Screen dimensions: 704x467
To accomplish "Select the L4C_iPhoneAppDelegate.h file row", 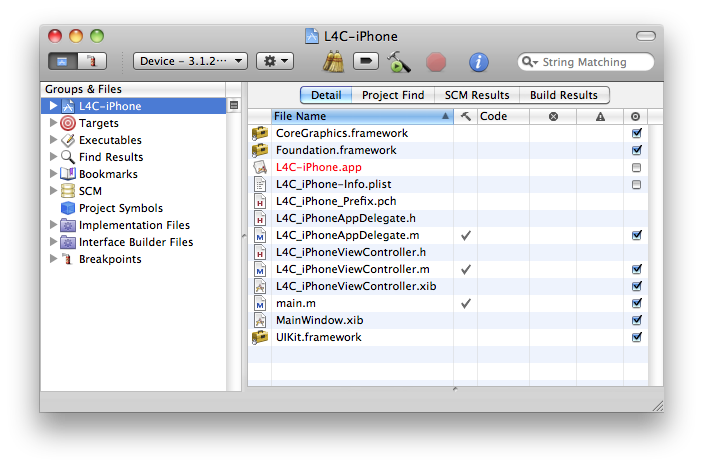I will (x=448, y=218).
